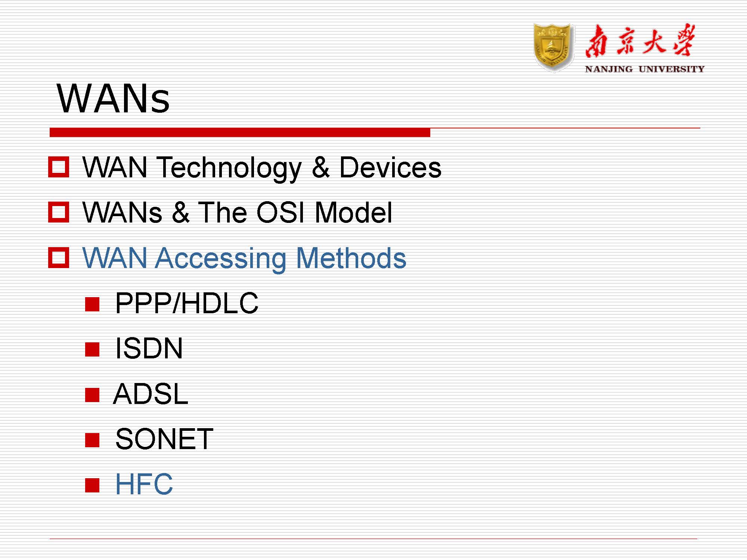Click the red square bullet beside ADSL

(x=92, y=395)
